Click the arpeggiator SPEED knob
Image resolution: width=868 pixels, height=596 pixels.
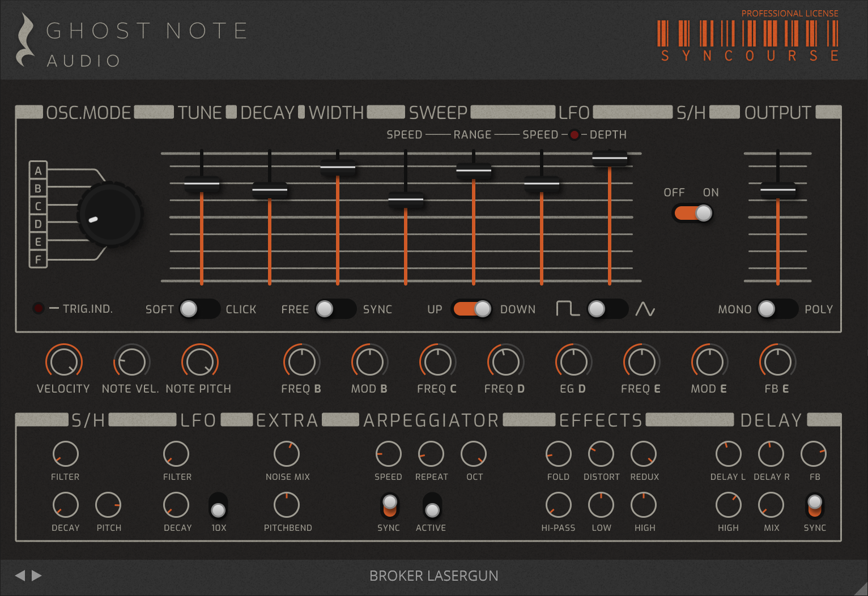389,453
